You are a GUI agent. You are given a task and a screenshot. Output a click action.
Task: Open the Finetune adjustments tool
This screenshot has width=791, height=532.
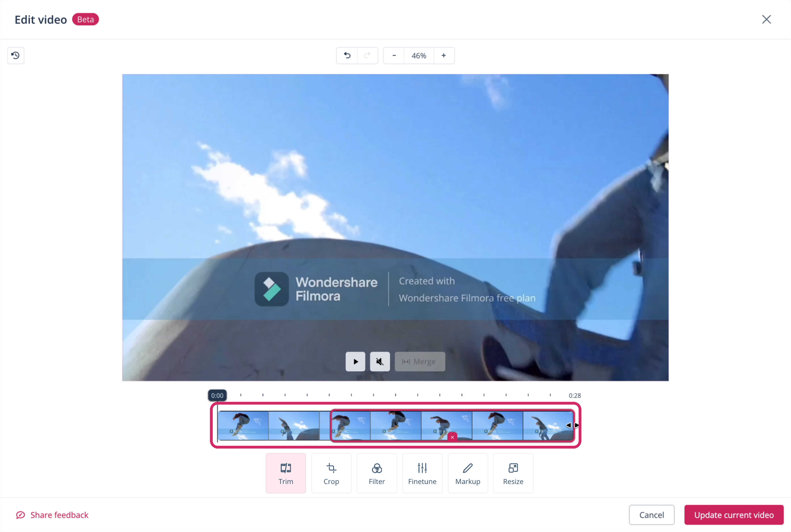[422, 473]
